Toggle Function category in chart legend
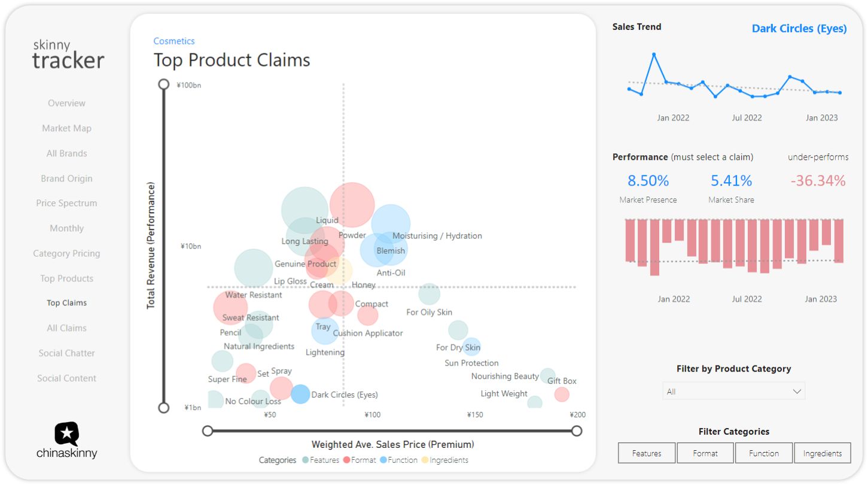Image resolution: width=868 pixels, height=485 pixels. point(400,460)
